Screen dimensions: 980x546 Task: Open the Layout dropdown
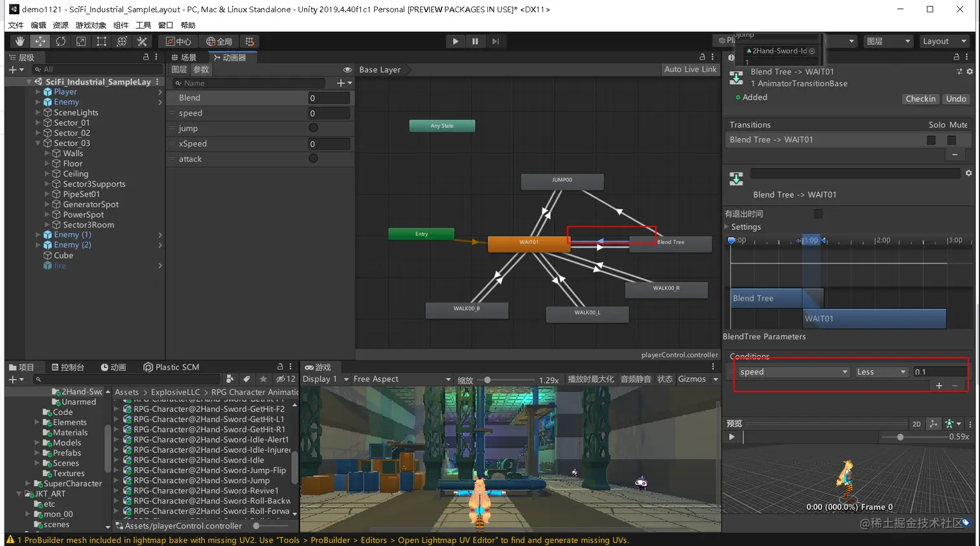click(944, 41)
